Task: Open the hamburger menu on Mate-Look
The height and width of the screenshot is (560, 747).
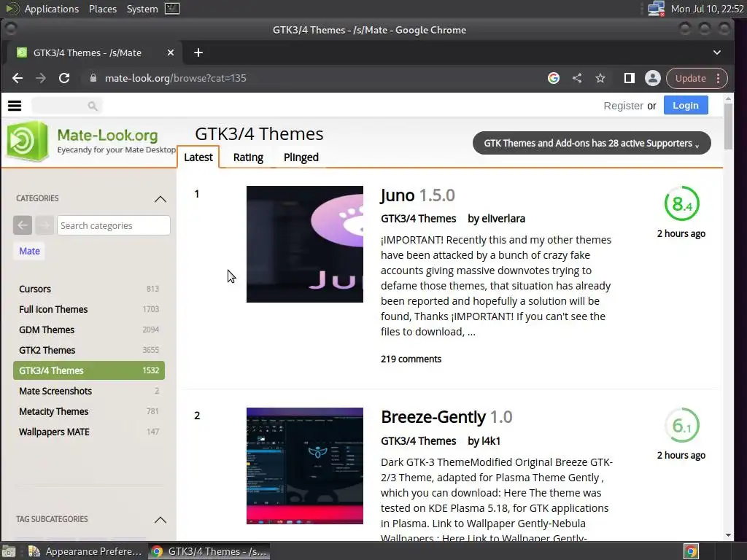Action: click(15, 106)
